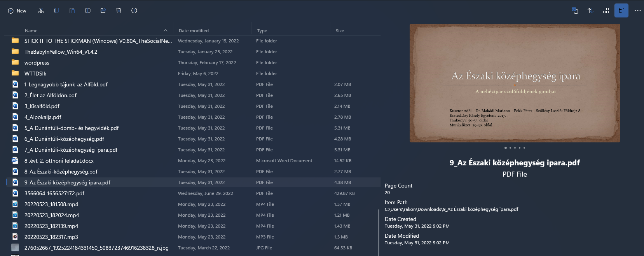Click the 429.87 KB size cell

344,193
